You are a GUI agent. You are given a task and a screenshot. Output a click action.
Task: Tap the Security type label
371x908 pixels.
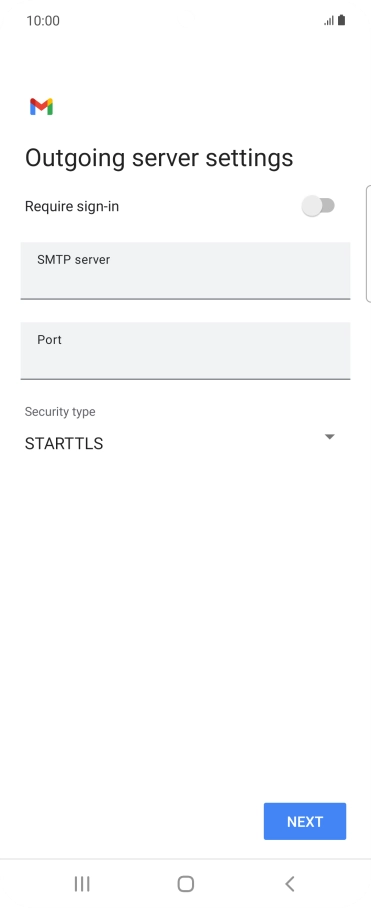(60, 412)
